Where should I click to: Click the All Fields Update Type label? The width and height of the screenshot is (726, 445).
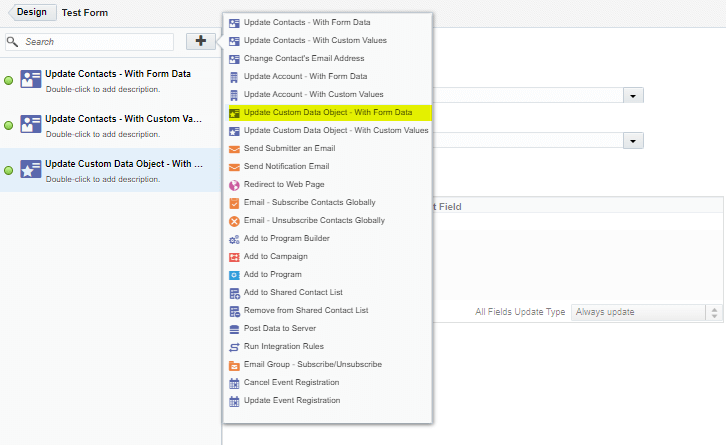click(x=520, y=312)
